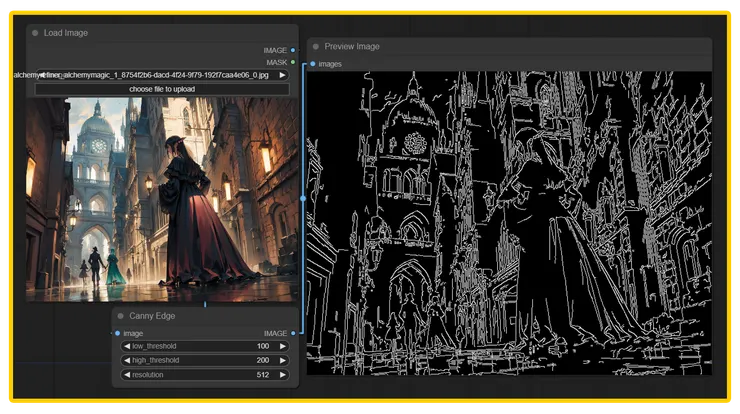Click the canny edge preview output image
This screenshot has width=740, height=414.
(509, 223)
